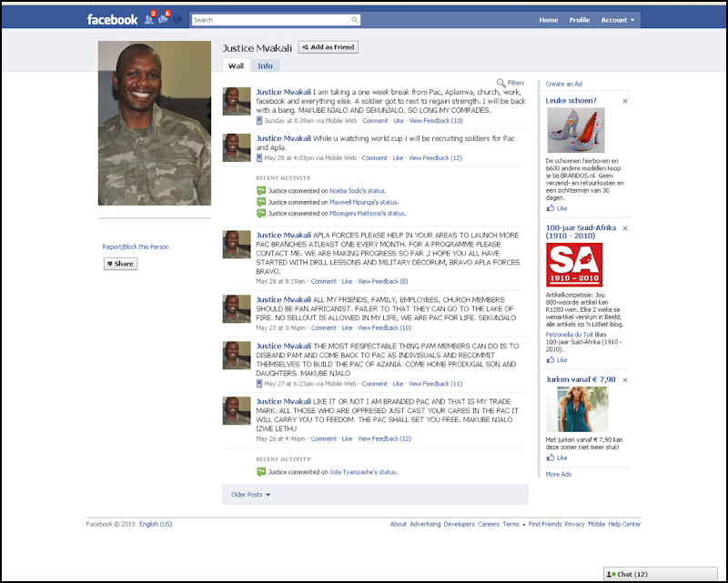Viewport: 728px width, 583px height.
Task: Click the Chat (12) online icon
Action: click(x=611, y=574)
